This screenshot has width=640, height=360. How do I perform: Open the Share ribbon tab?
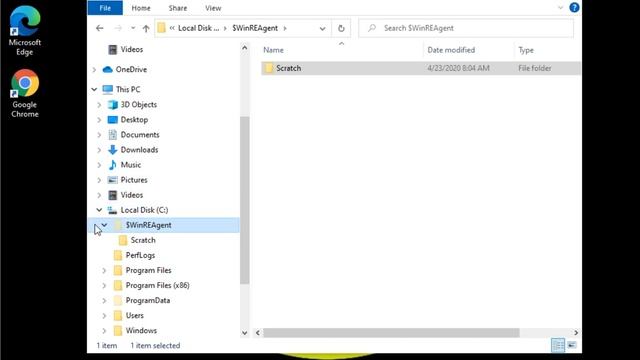click(x=178, y=8)
